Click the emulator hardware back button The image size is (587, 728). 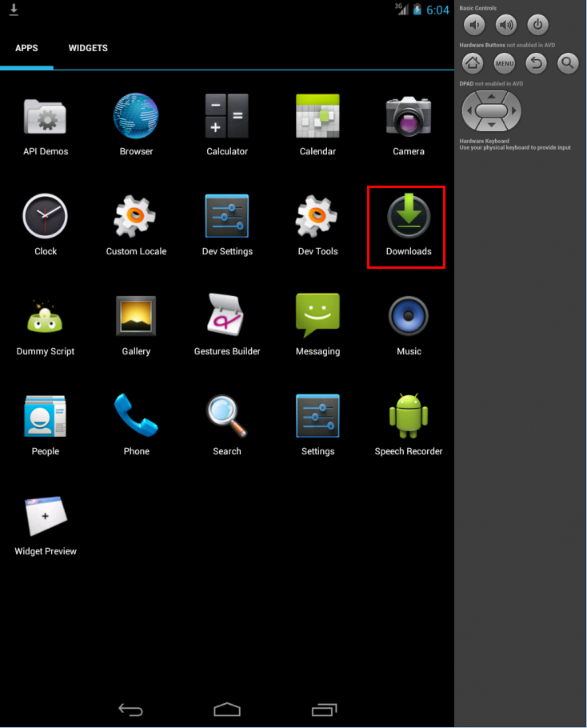[x=536, y=63]
